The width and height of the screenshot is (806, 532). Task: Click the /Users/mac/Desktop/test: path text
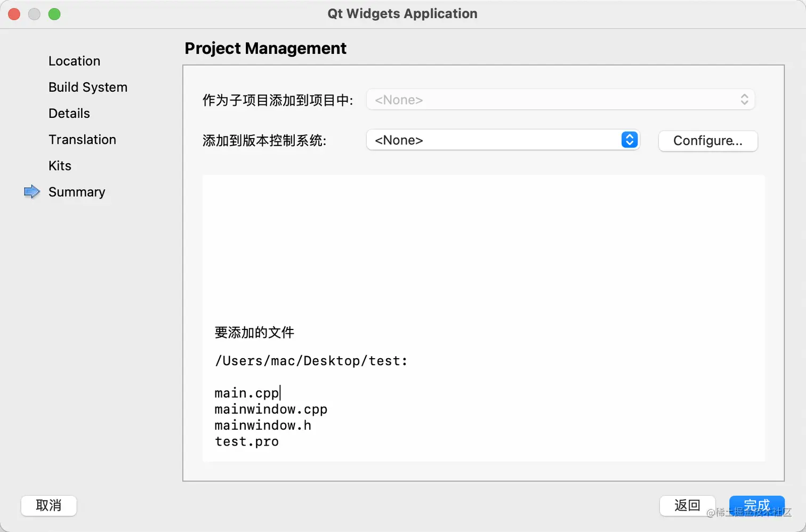311,361
